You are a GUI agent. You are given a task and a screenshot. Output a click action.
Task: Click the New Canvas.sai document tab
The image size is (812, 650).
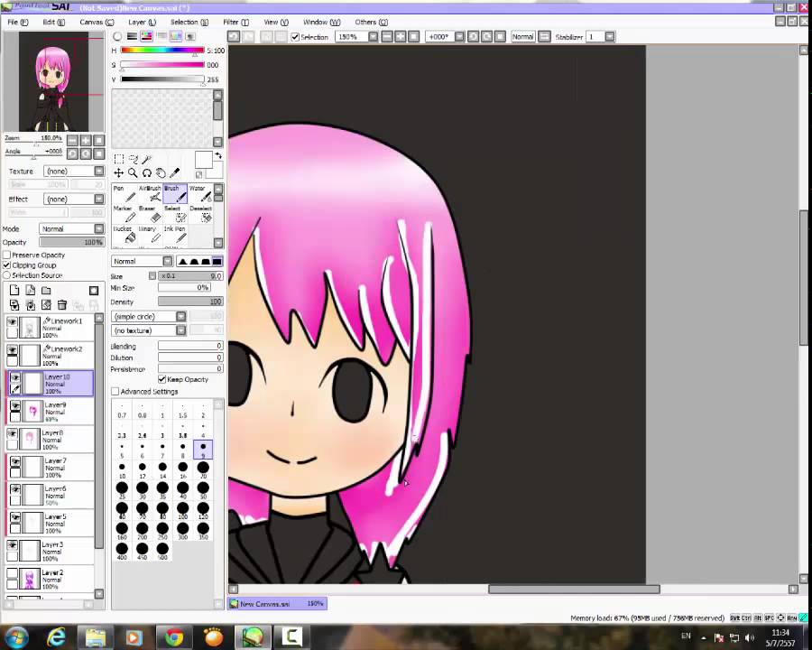tap(278, 603)
